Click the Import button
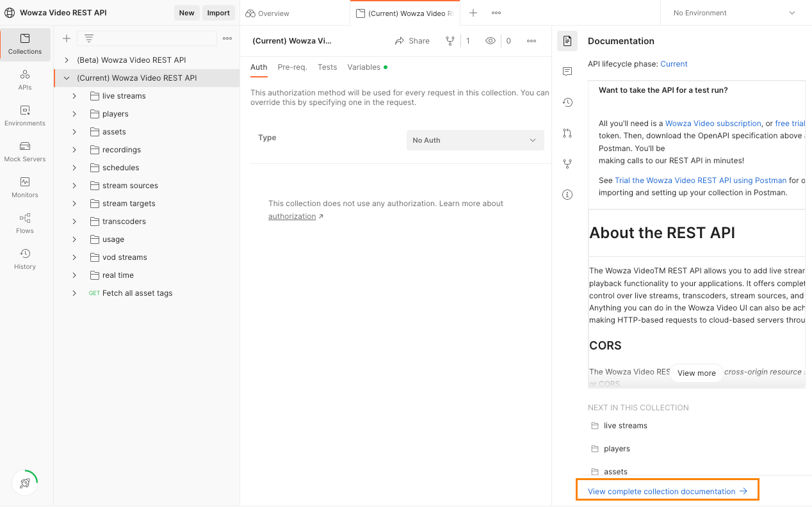The height and width of the screenshot is (507, 812). coord(218,13)
